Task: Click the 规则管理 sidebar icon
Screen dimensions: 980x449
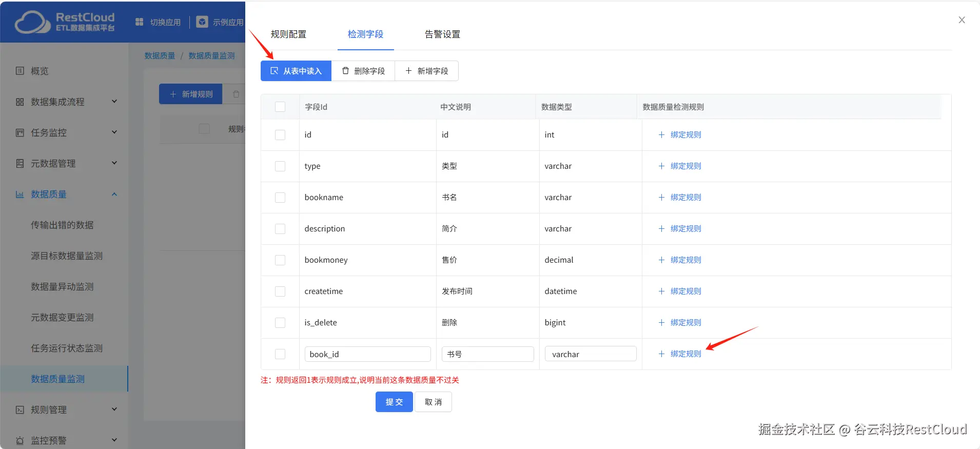Action: coord(20,409)
